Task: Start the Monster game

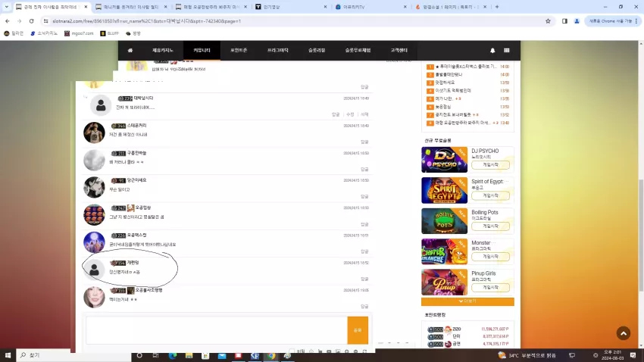Action: (490, 257)
